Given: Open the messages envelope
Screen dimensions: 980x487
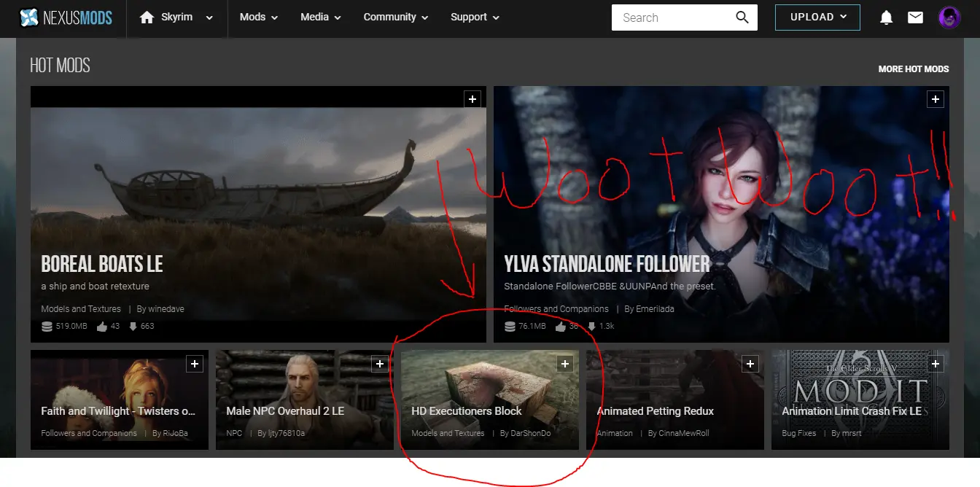Looking at the screenshot, I should point(915,17).
